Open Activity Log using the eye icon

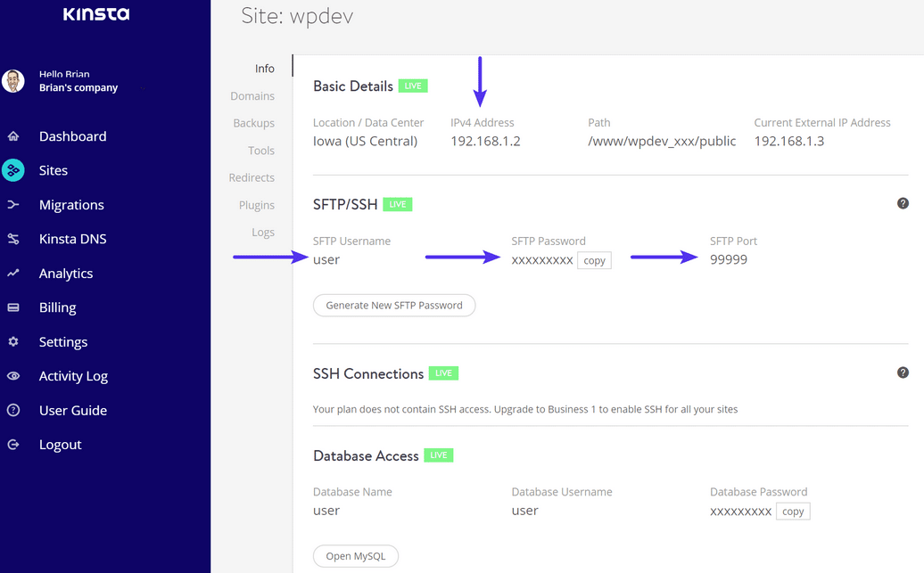pyautogui.click(x=13, y=375)
